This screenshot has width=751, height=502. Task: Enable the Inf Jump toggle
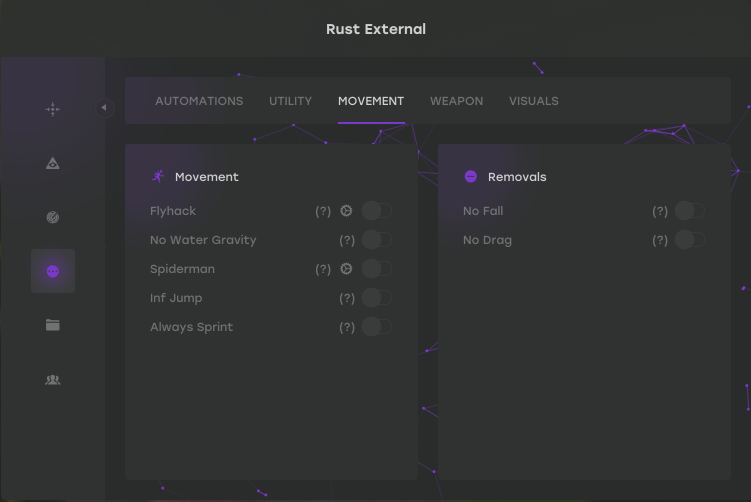pos(377,298)
